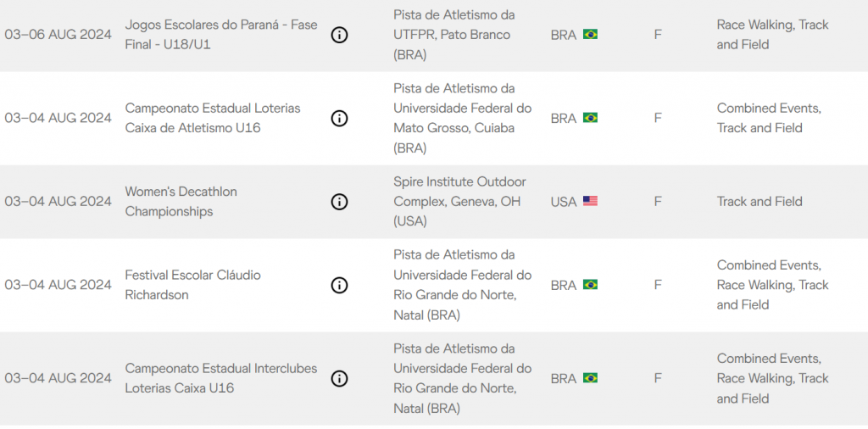
Task: Open info icon for Jogos Escolares do Paraná
Action: coord(339,36)
